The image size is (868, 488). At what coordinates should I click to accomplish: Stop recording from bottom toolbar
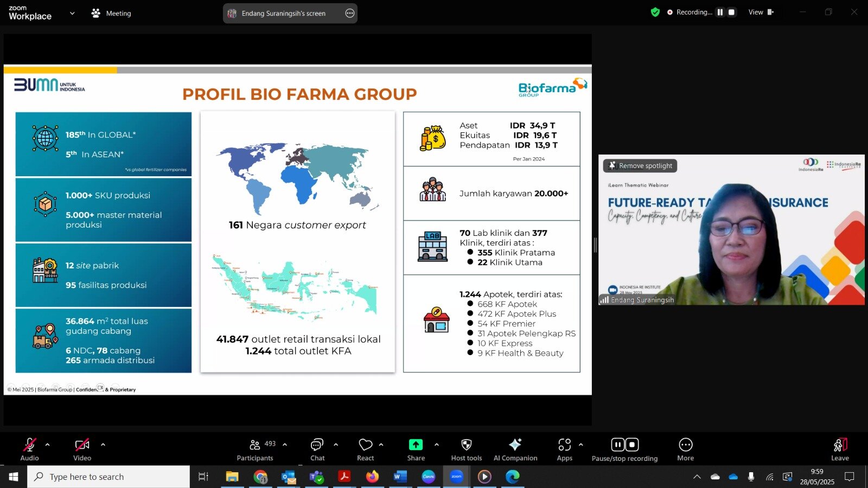[632, 445]
